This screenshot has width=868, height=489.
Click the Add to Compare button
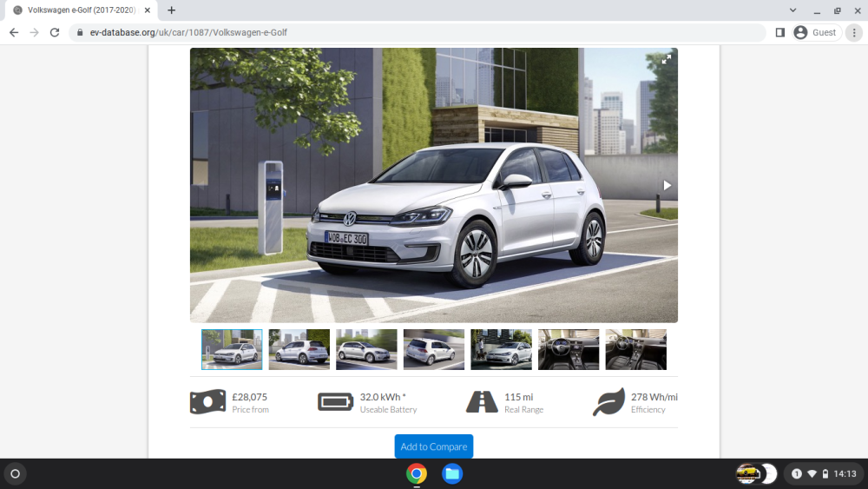click(x=434, y=446)
